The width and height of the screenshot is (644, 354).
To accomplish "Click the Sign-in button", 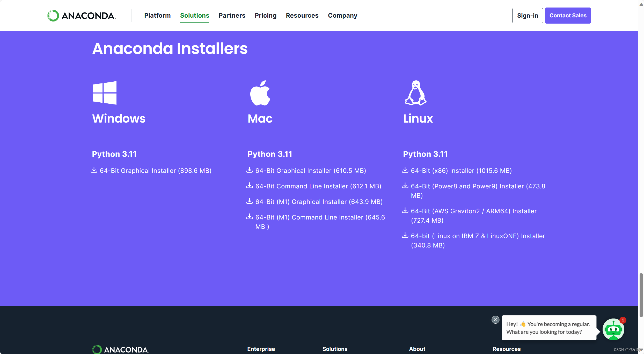I will pyautogui.click(x=528, y=15).
